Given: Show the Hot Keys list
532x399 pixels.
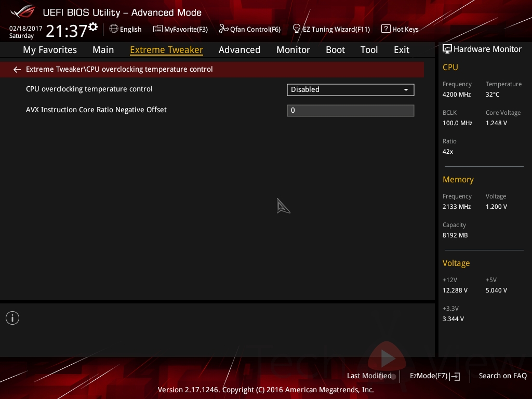Looking at the screenshot, I should pos(400,29).
